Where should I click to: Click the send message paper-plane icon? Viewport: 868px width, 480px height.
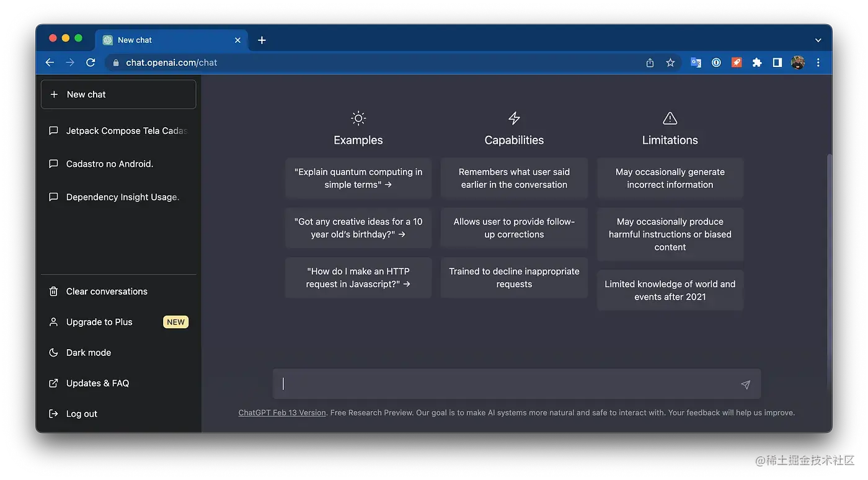745,384
